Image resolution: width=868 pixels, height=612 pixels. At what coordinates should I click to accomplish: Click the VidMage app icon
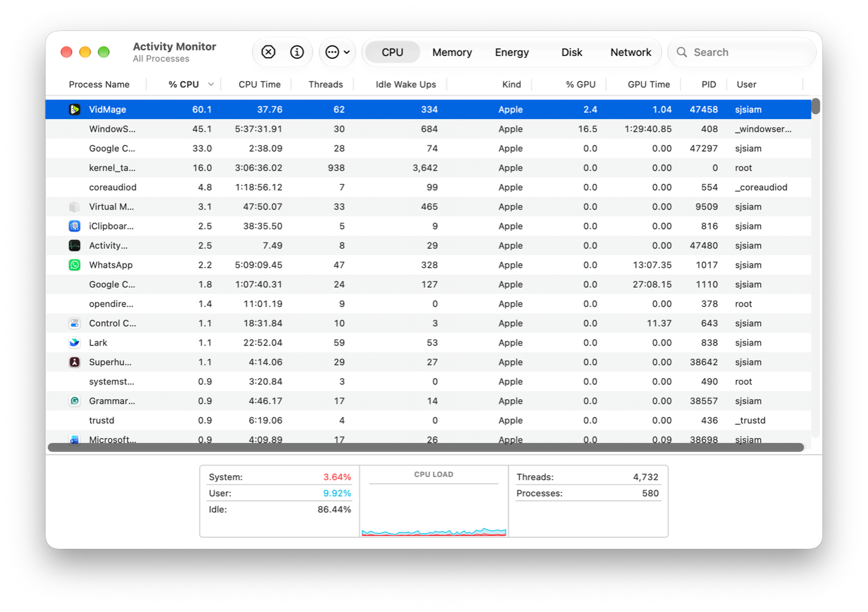[x=75, y=109]
